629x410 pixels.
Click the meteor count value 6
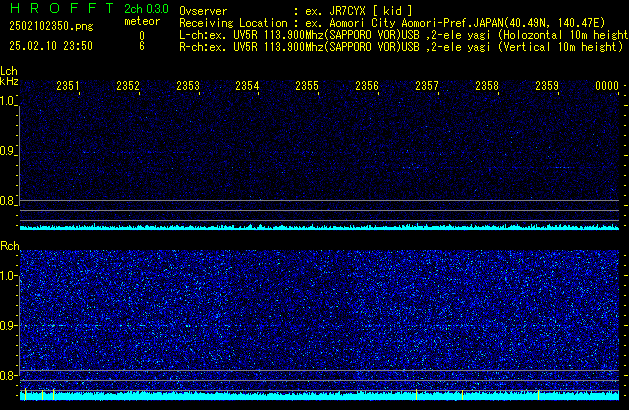point(142,46)
